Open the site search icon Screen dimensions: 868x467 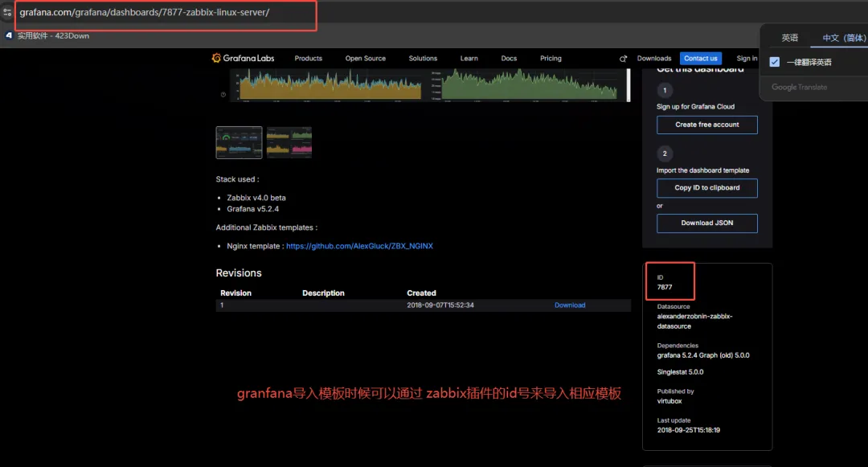(x=623, y=59)
